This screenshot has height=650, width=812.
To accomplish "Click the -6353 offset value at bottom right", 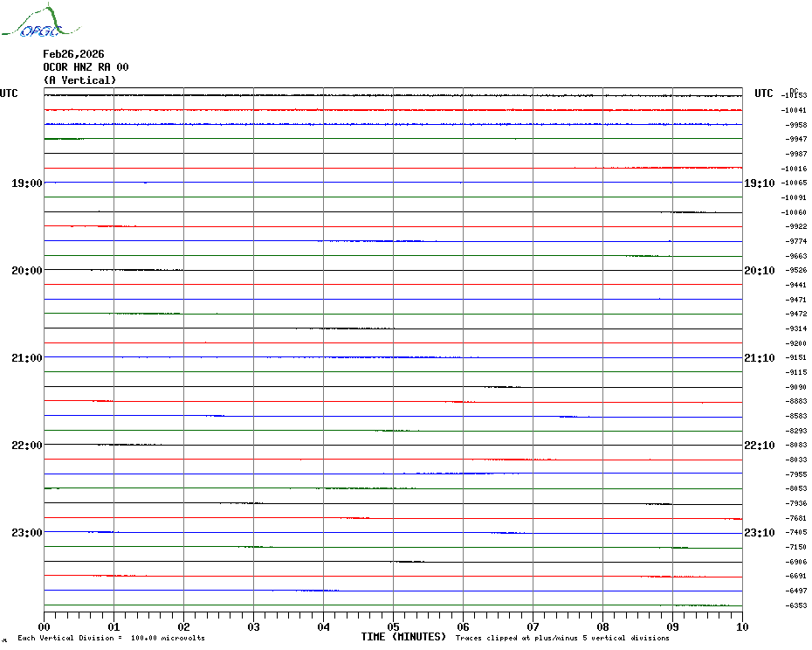I will [x=795, y=605].
